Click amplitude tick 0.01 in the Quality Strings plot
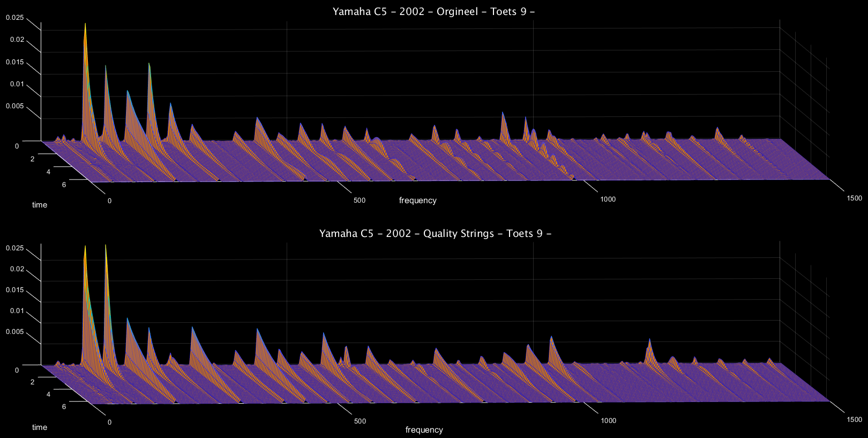This screenshot has width=868, height=438. [x=16, y=311]
